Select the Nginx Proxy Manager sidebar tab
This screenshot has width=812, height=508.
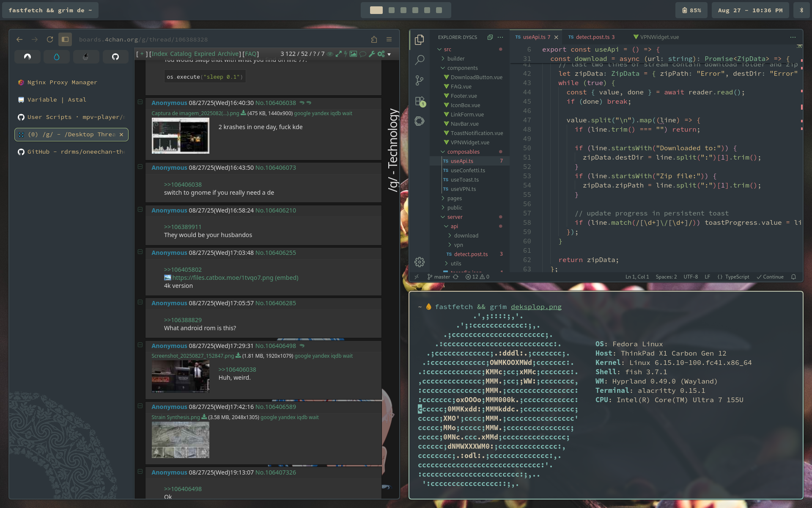62,82
